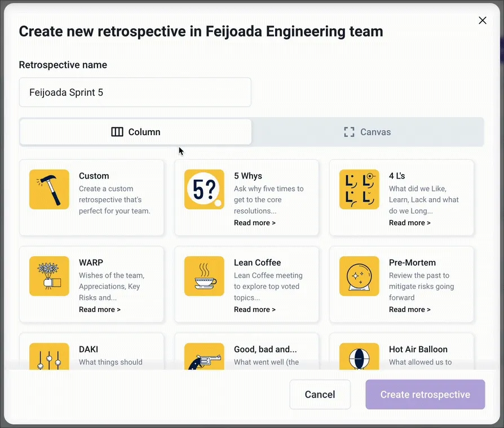Viewport: 504px width, 428px height.
Task: Click the Create retrospective button
Action: (425, 394)
